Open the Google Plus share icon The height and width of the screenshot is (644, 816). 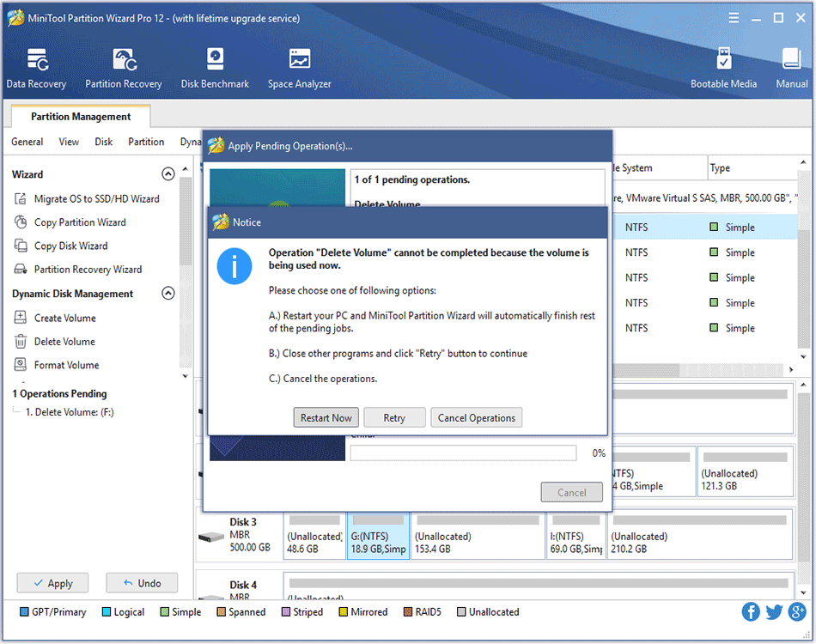click(x=797, y=611)
